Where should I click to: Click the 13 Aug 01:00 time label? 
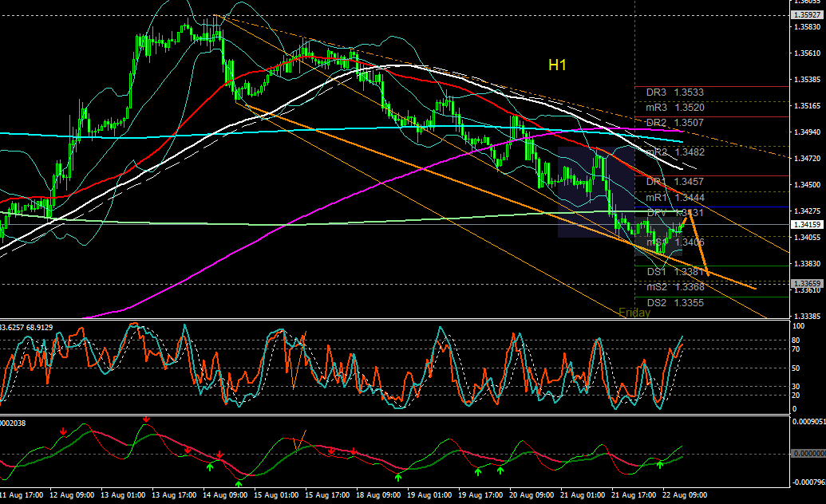click(123, 495)
